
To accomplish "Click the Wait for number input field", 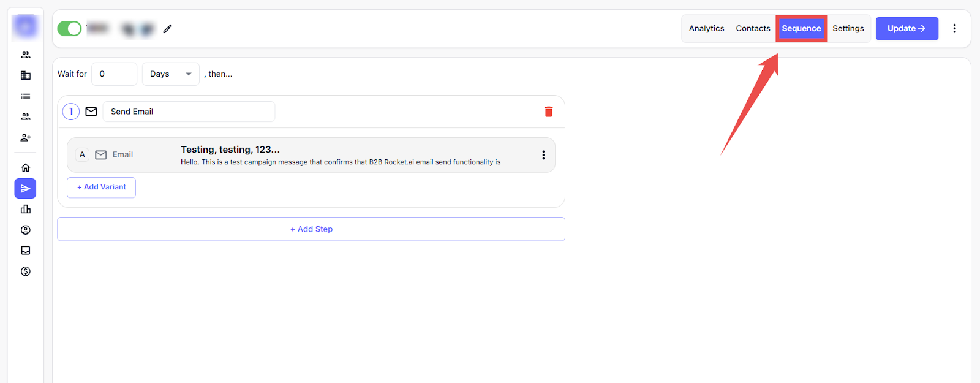I will 114,74.
